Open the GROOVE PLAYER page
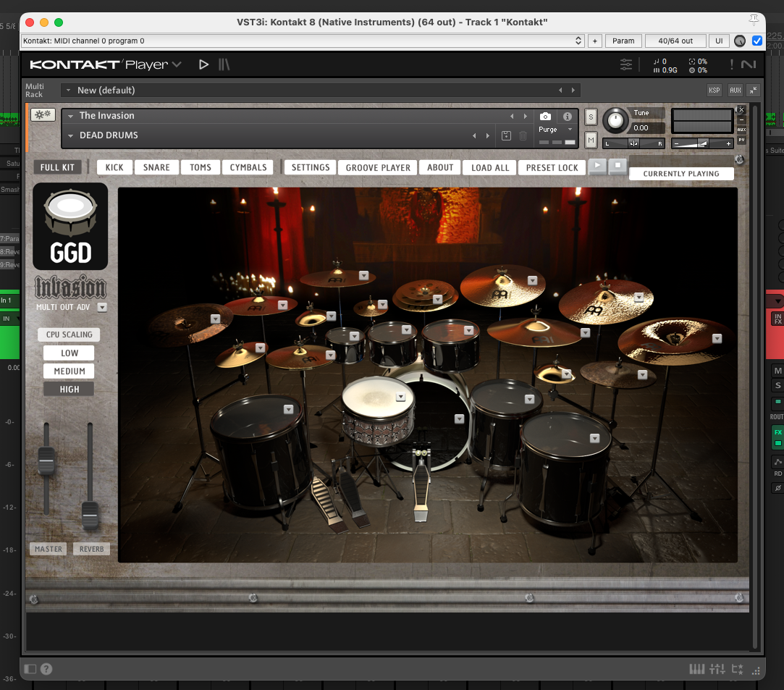This screenshot has width=784, height=690. point(378,167)
